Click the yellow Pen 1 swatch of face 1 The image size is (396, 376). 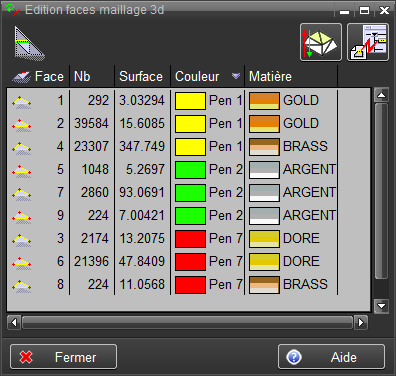pyautogui.click(x=190, y=101)
